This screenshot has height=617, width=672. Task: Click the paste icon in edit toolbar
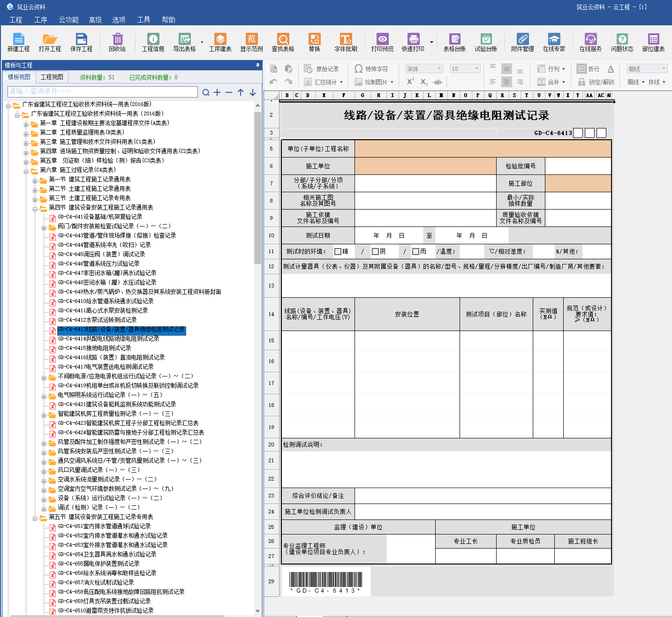point(288,69)
